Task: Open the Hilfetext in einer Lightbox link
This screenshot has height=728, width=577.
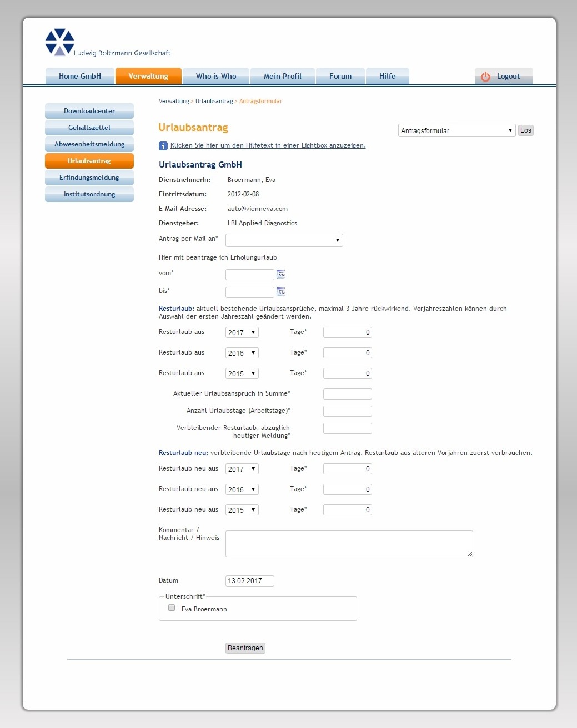Action: click(x=268, y=145)
